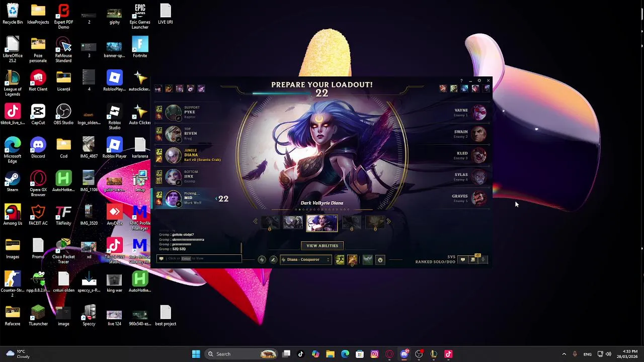
Task: Open the emote selection smiley button
Action: [380, 259]
